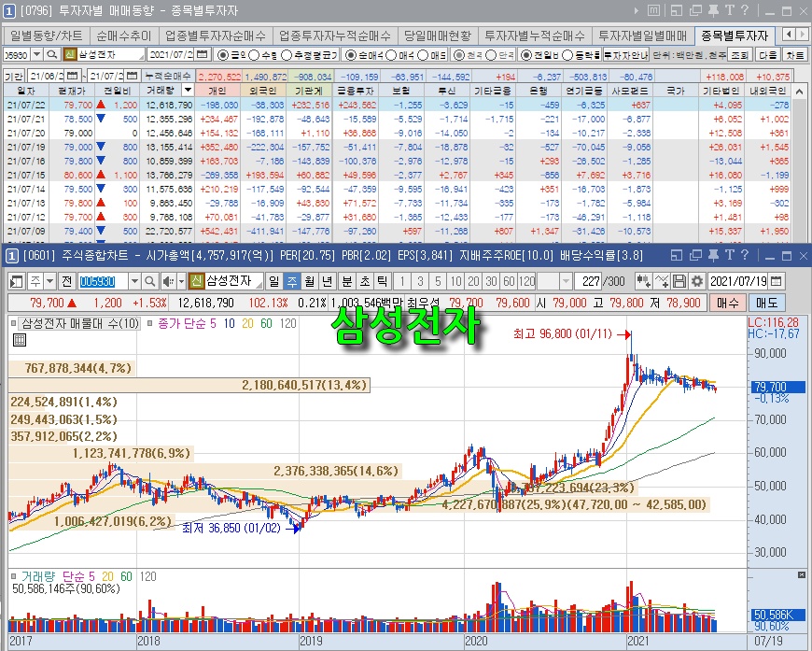Select the 매수 radio button

tap(391, 54)
